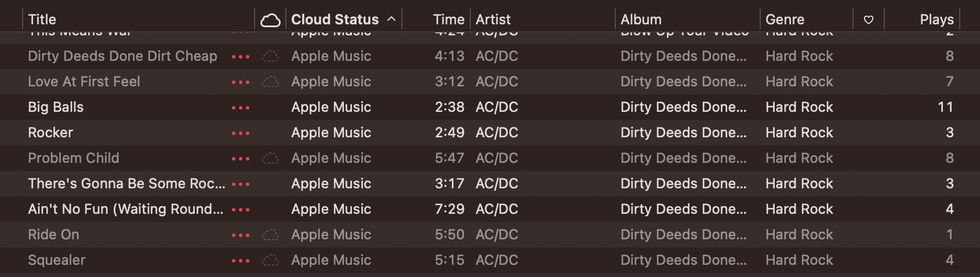980x277 pixels.
Task: Sort the list by Genre header
Action: [x=785, y=20]
